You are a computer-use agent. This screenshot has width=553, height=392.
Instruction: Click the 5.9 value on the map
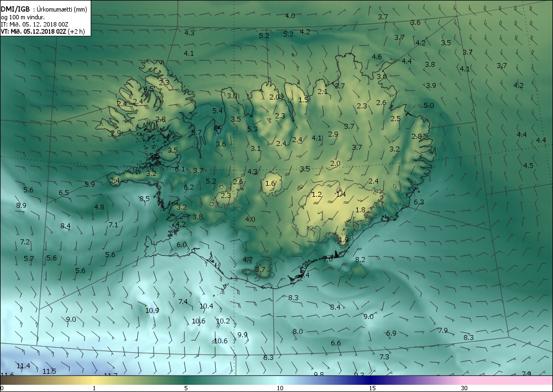90,184
